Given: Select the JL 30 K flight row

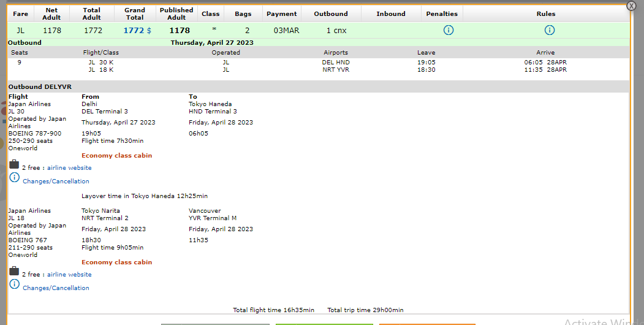Looking at the screenshot, I should 100,62.
